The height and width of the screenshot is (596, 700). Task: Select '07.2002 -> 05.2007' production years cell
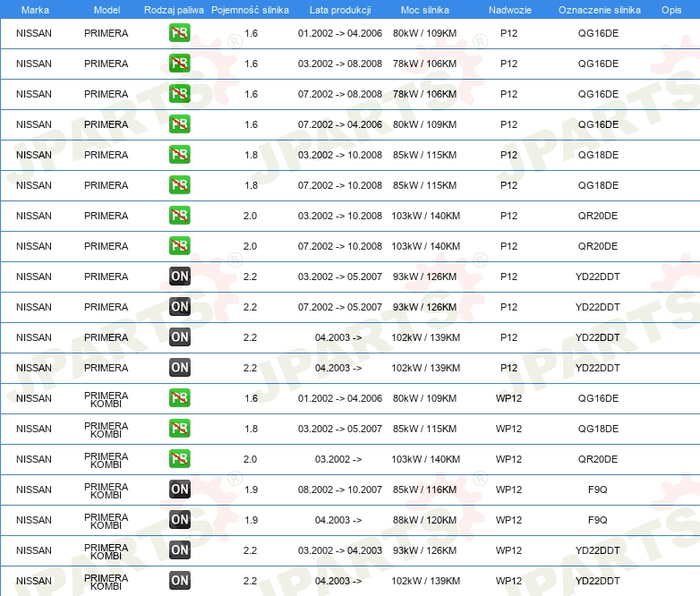(x=340, y=307)
